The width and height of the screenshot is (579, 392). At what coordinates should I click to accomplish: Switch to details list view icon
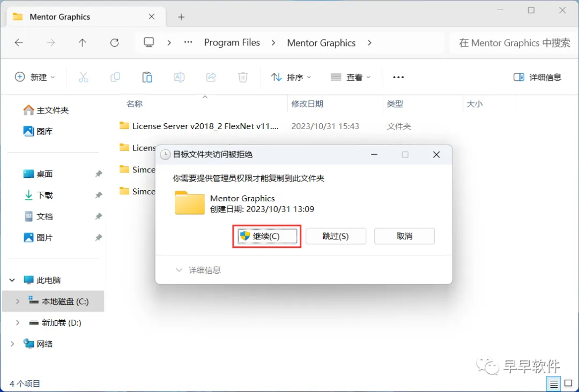click(553, 384)
